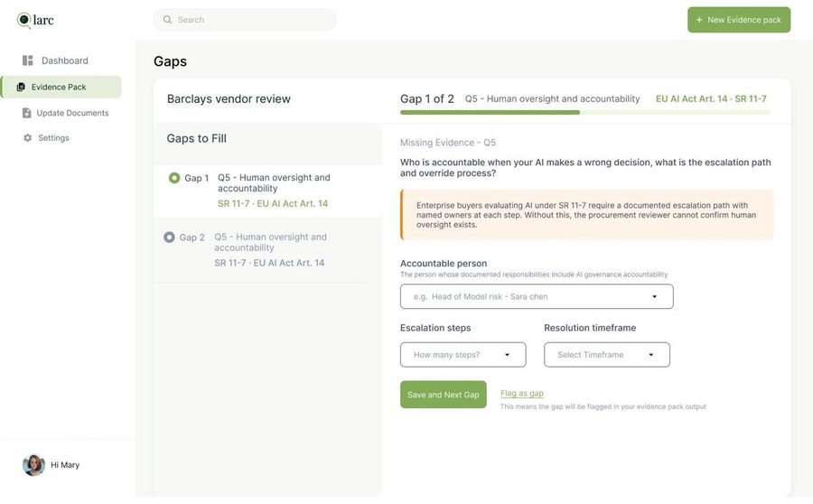Click the Gap 1 of 2 progress bar
This screenshot has height=504, width=813.
[x=584, y=113]
